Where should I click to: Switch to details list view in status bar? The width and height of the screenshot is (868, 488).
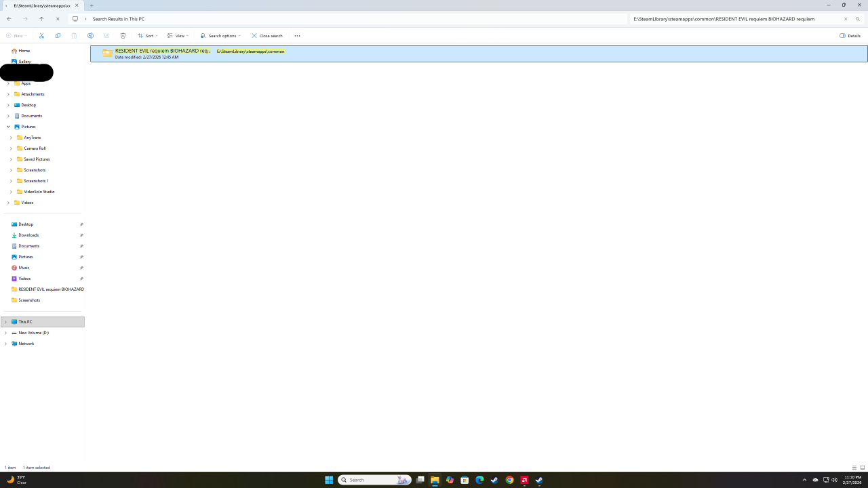pyautogui.click(x=854, y=468)
